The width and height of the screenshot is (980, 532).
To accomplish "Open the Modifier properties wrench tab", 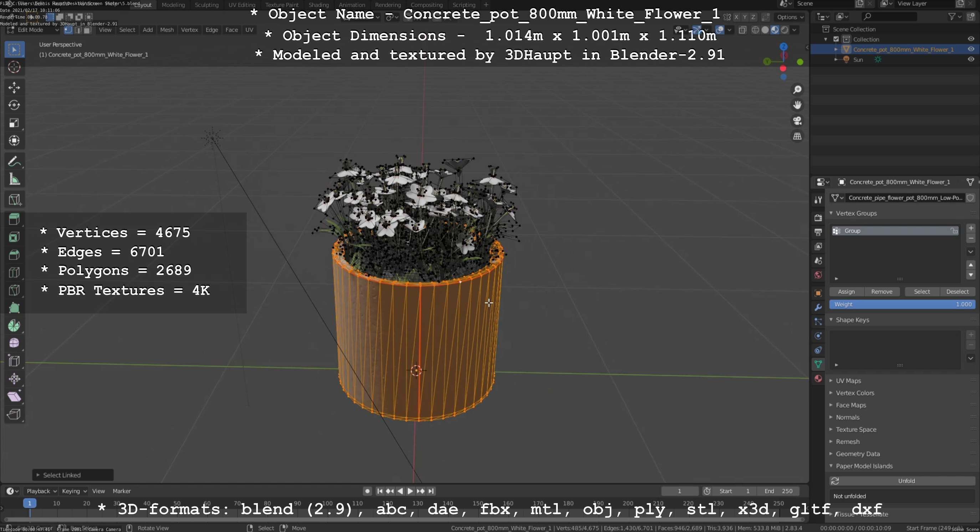I will (x=818, y=308).
